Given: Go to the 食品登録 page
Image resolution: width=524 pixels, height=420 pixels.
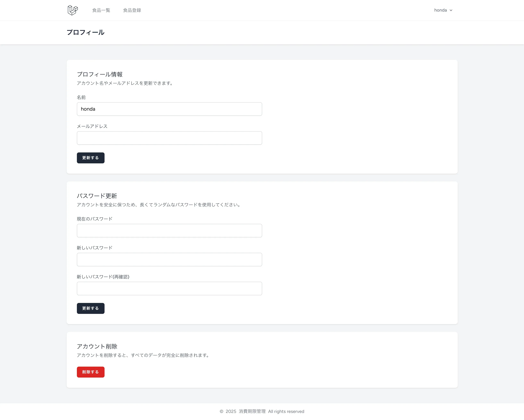Looking at the screenshot, I should click(132, 10).
